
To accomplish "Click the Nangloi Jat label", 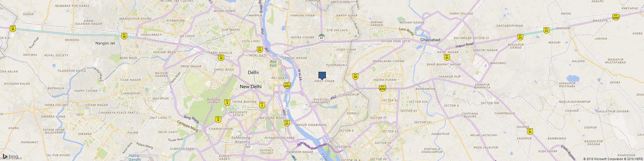I will coord(105,43).
